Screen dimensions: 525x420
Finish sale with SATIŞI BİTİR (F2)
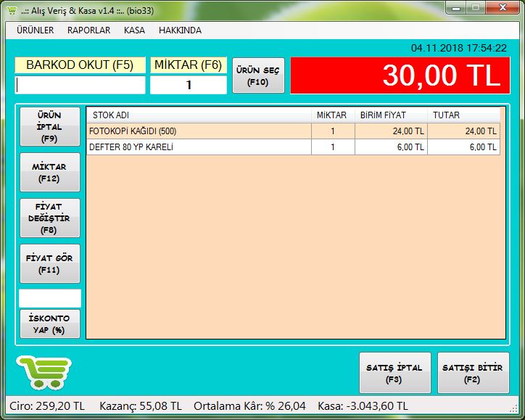click(x=473, y=373)
